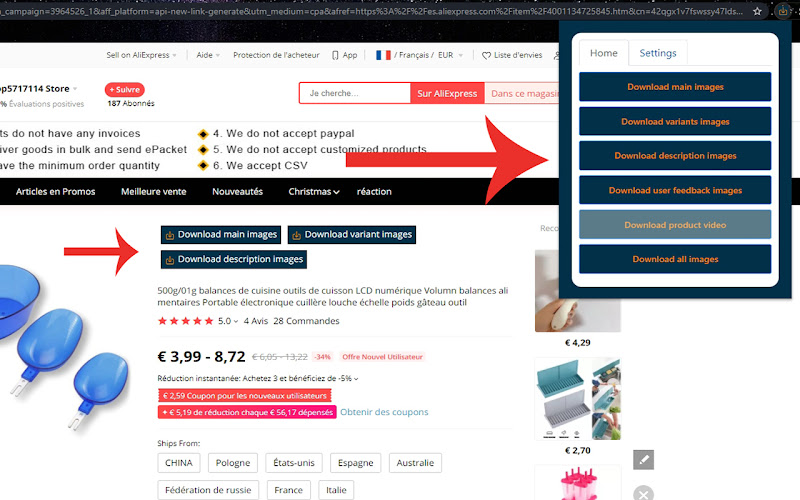Select the CHINA ships-from option
The width and height of the screenshot is (800, 500).
179,463
